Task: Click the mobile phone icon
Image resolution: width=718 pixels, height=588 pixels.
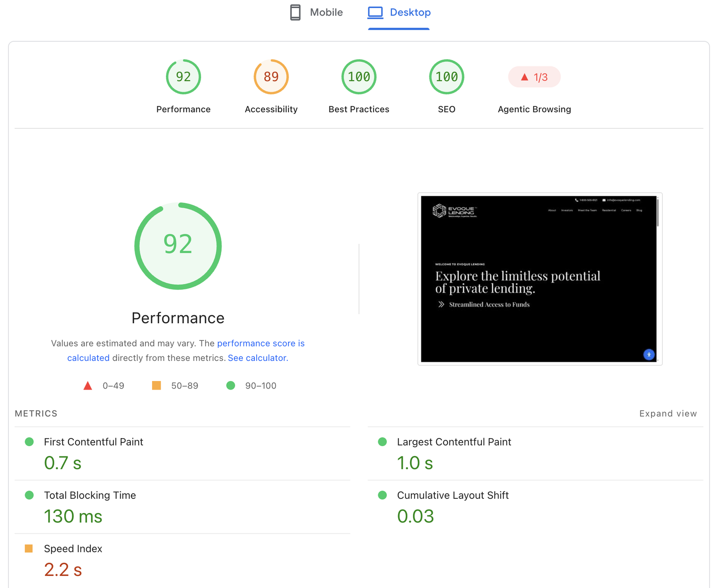Action: 295,13
